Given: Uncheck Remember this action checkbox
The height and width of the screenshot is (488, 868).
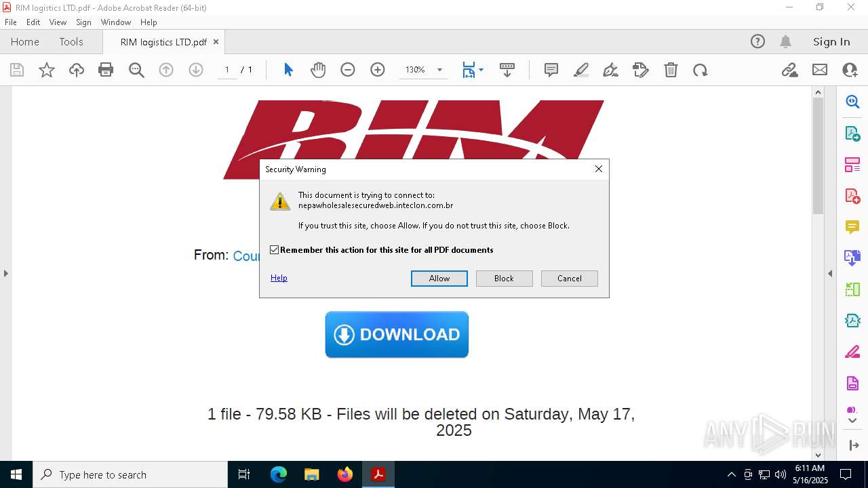Looking at the screenshot, I should 275,250.
